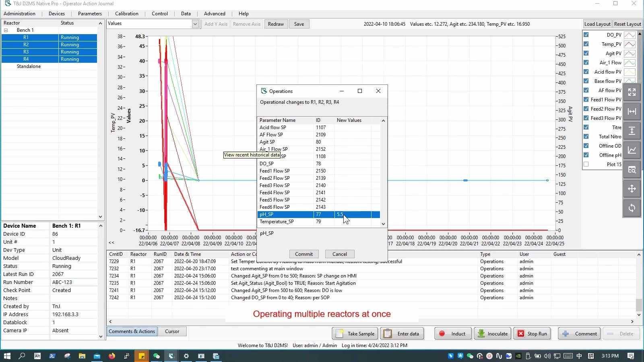Click the fit-width horizontal arrows icon
This screenshot has width=644, height=362.
click(632, 111)
